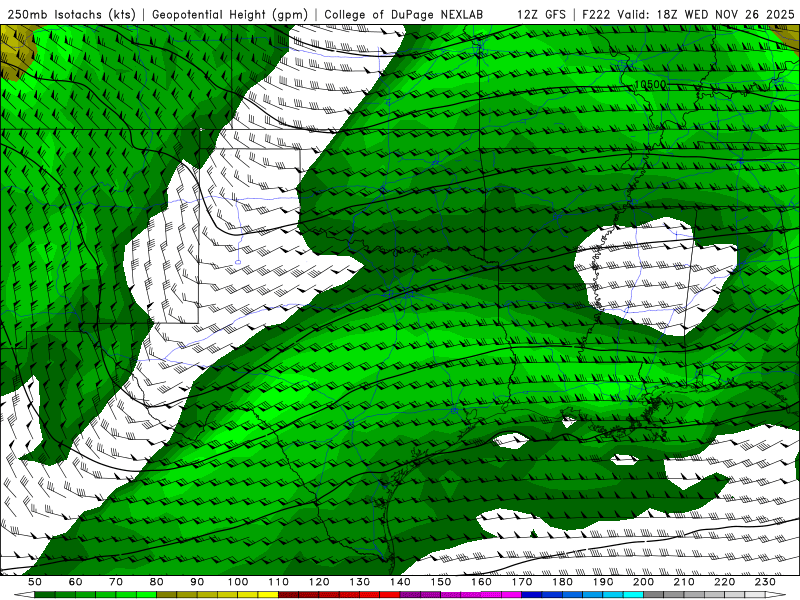Click the "230" color bar label
Image resolution: width=800 pixels, height=600 pixels.
[x=765, y=582]
